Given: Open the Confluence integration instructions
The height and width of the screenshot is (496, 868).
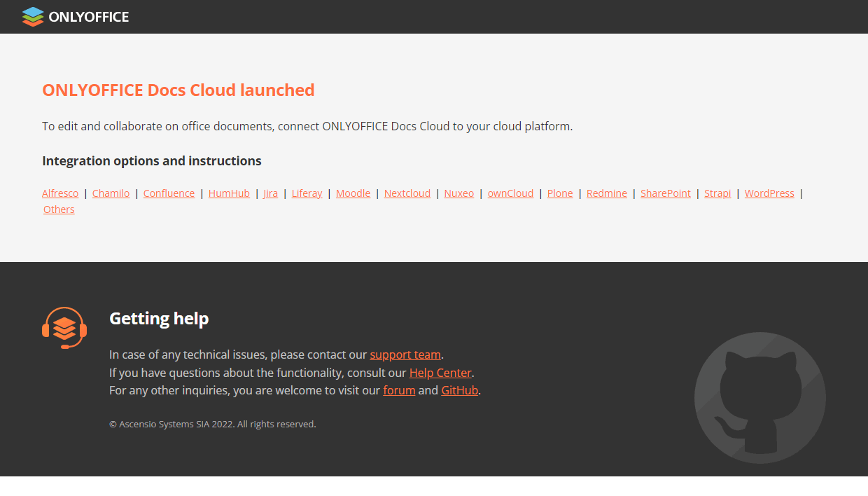Looking at the screenshot, I should (x=169, y=193).
